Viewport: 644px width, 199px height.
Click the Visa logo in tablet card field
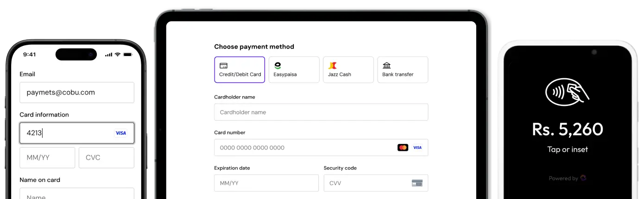point(417,148)
